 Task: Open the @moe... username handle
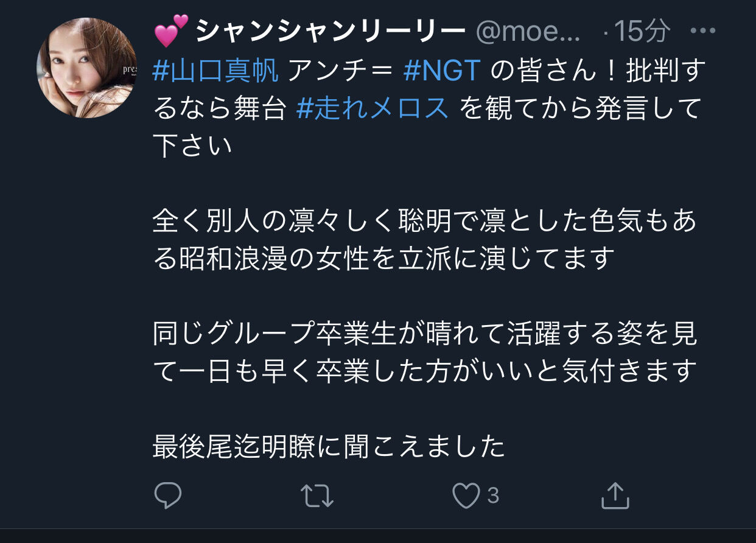(528, 31)
